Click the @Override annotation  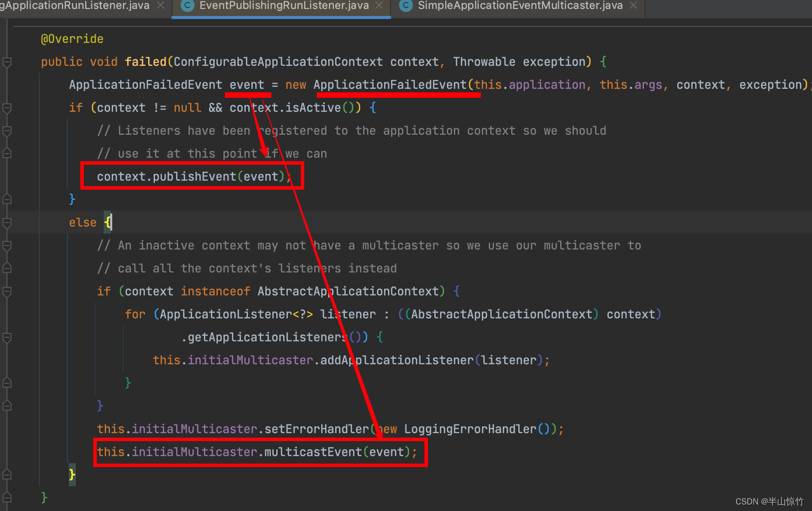[72, 39]
